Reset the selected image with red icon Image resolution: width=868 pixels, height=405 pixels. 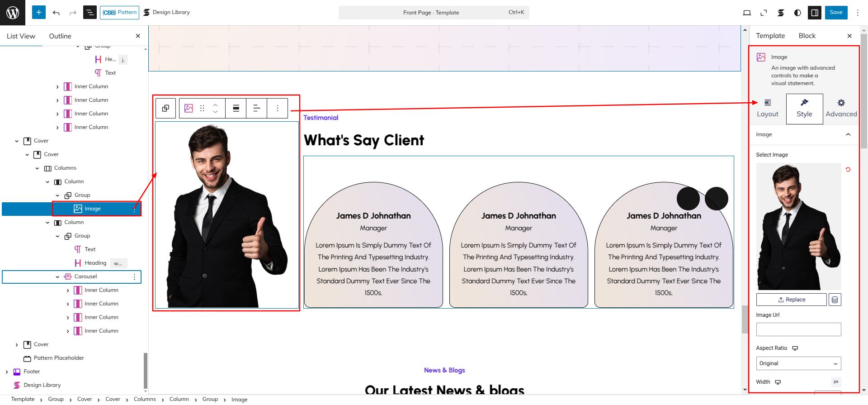pos(848,169)
